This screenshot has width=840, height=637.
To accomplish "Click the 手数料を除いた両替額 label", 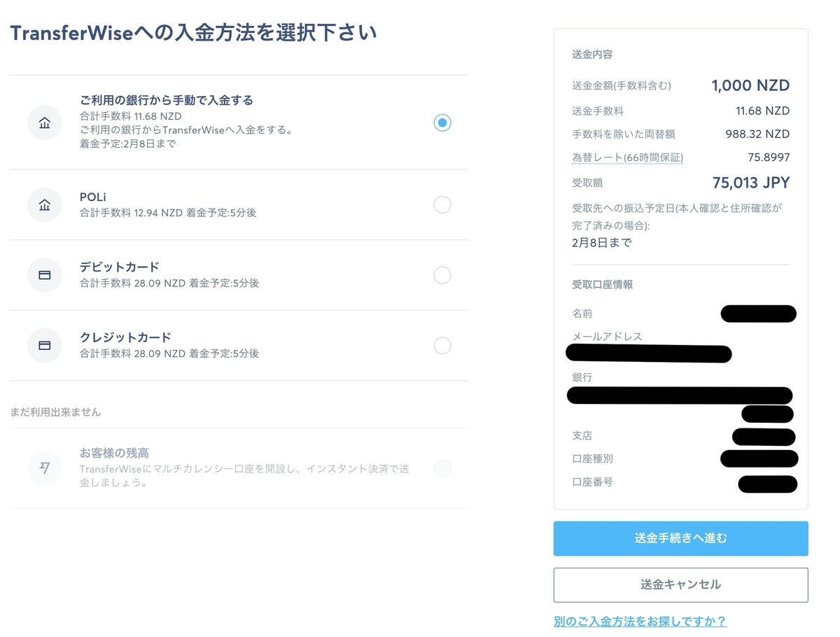I will tap(623, 134).
